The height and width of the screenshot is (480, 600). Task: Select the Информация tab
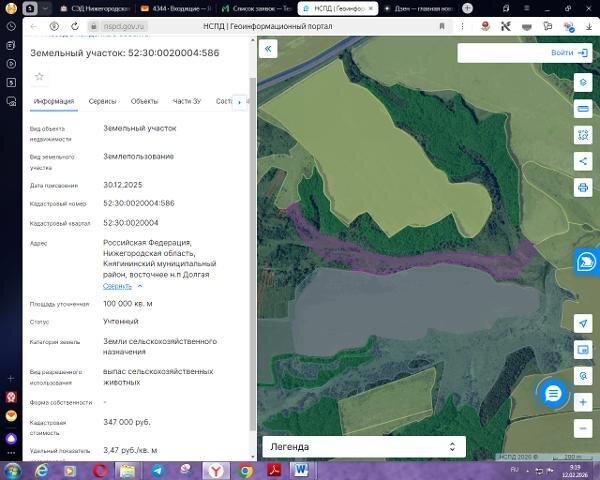pos(54,101)
